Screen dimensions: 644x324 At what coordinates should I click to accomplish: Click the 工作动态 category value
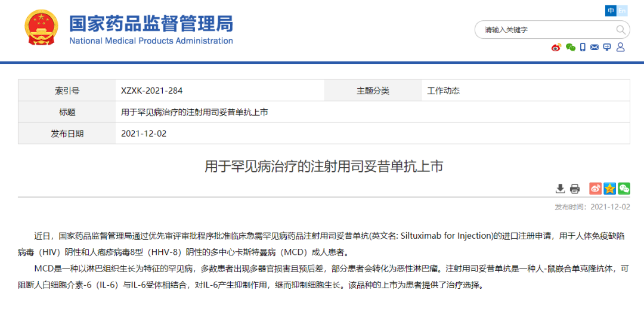point(443,91)
